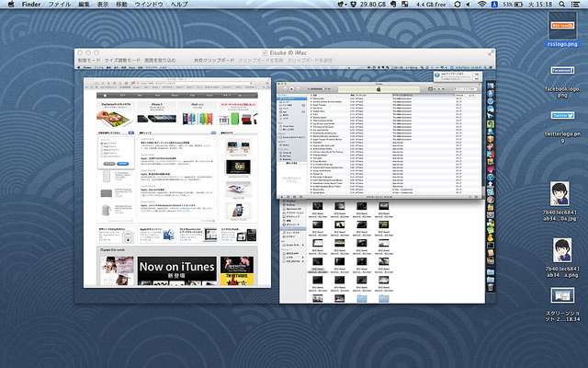Open the ウインドウ menu
This screenshot has width=588, height=368.
(x=149, y=4)
